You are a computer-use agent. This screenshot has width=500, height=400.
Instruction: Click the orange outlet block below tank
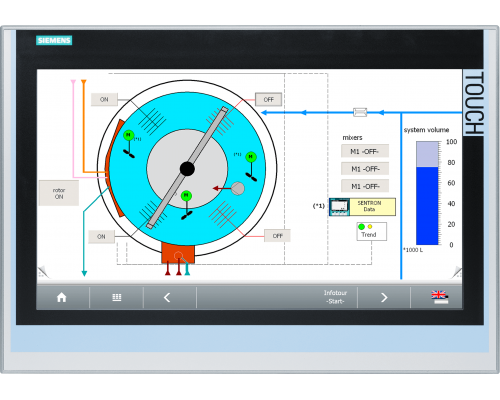[x=178, y=253]
